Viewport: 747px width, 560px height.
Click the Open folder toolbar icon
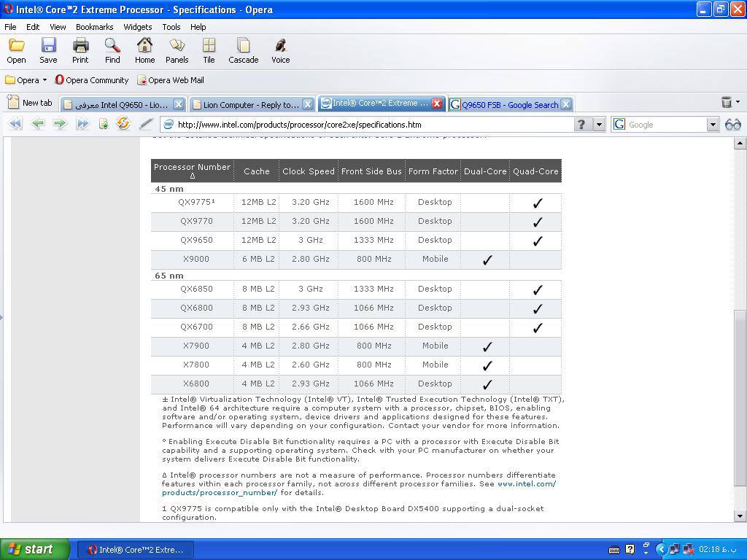(16, 51)
